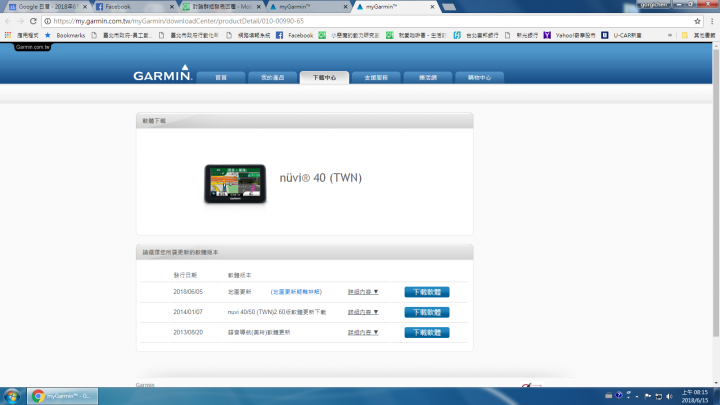
Task: Click the scrollbar down arrow
Action: [716, 383]
